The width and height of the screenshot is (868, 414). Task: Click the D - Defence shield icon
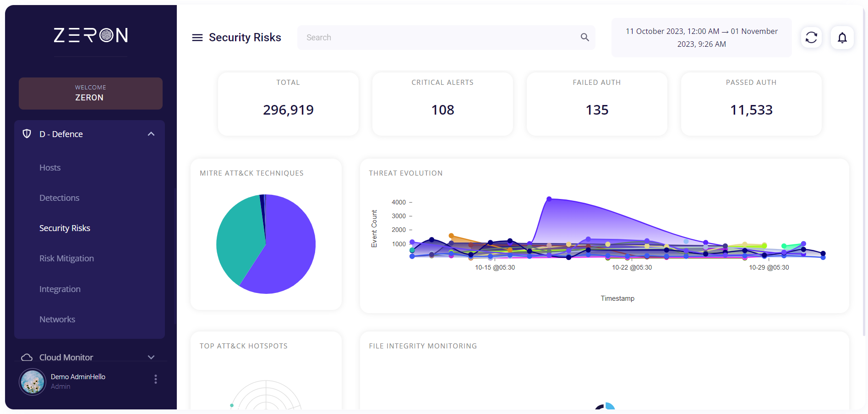coord(27,134)
